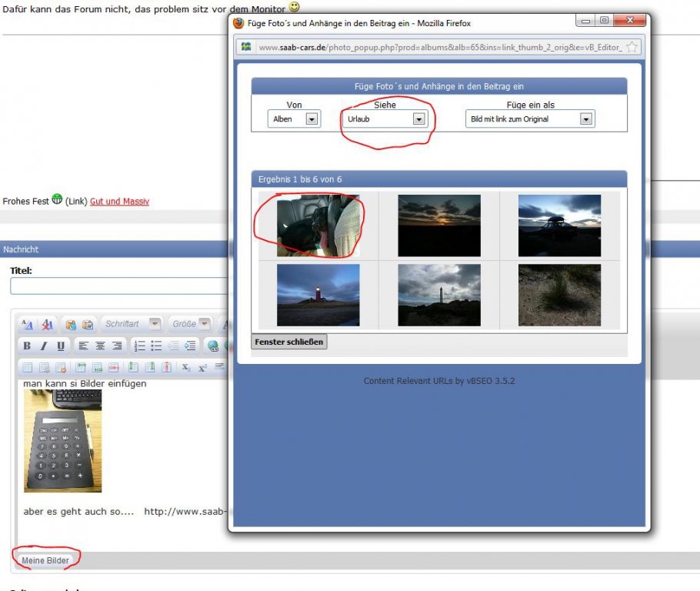This screenshot has height=591, width=700.
Task: Click the text 'aber es geht auch so....'
Action: [78, 512]
